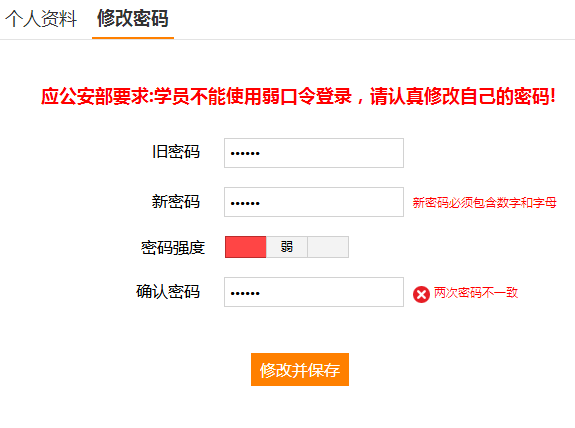Click the 新密码必须包含数字和字母 hint text

coord(484,202)
